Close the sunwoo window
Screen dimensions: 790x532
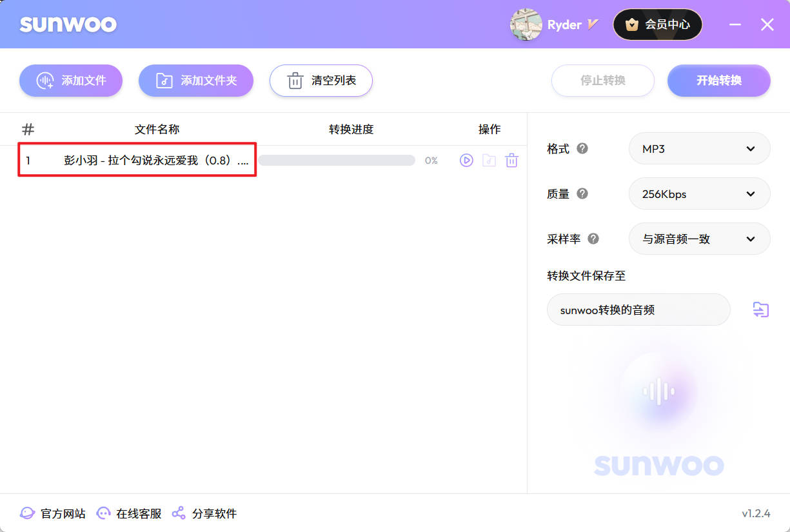pos(767,25)
